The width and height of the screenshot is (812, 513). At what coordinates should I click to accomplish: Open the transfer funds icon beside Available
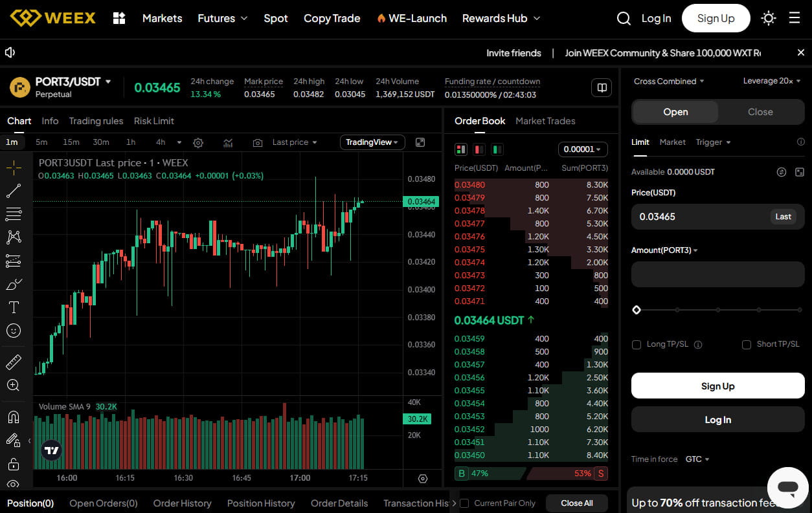[x=782, y=172]
